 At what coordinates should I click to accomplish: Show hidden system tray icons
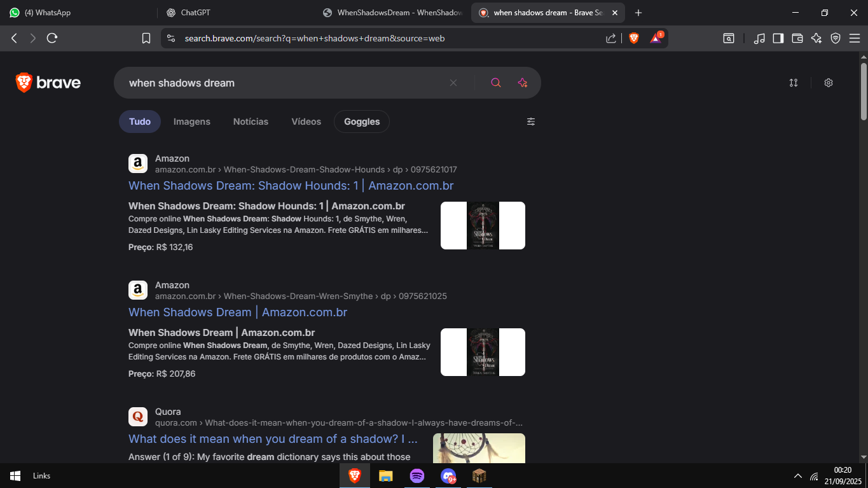(798, 476)
